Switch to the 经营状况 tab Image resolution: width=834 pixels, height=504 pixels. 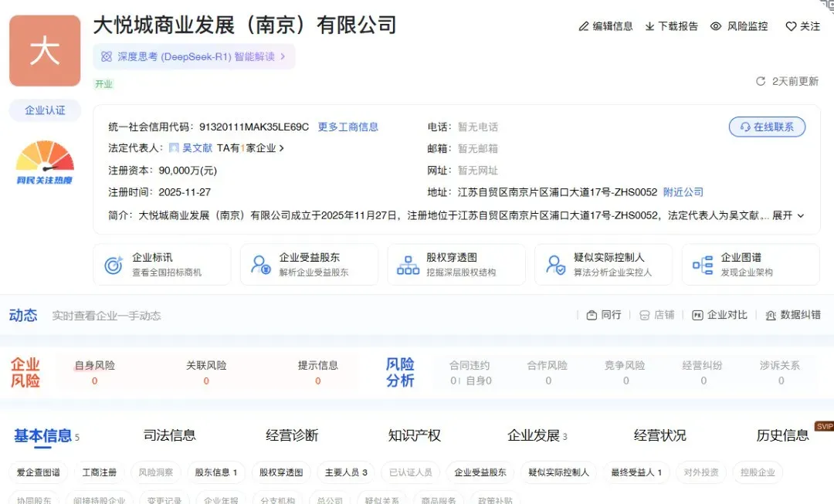pos(660,435)
